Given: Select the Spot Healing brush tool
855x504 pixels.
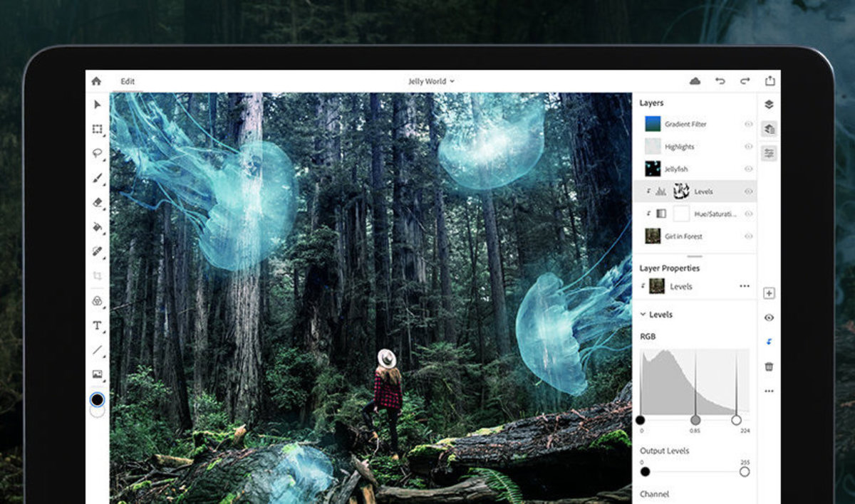Looking at the screenshot, I should click(98, 251).
